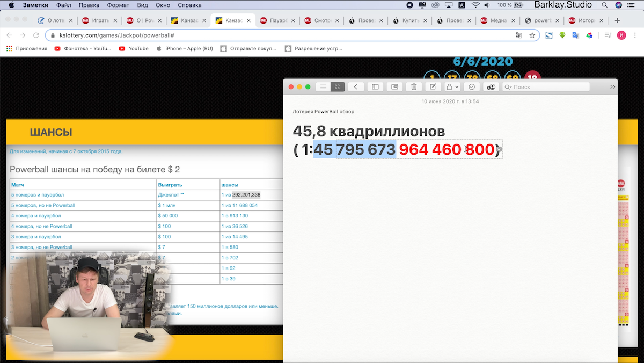Click the '3 номера и пауэрбол' link
This screenshot has height=363, width=644.
coord(36,237)
